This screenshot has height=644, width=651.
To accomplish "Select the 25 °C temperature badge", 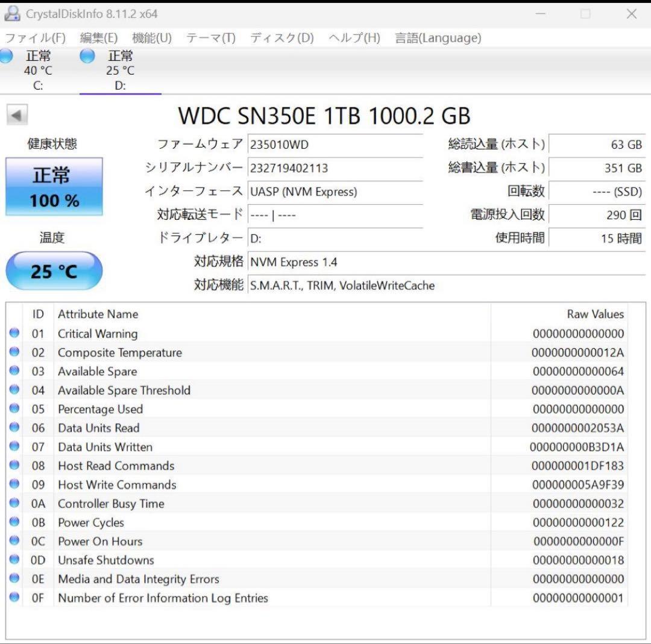I will 54,270.
